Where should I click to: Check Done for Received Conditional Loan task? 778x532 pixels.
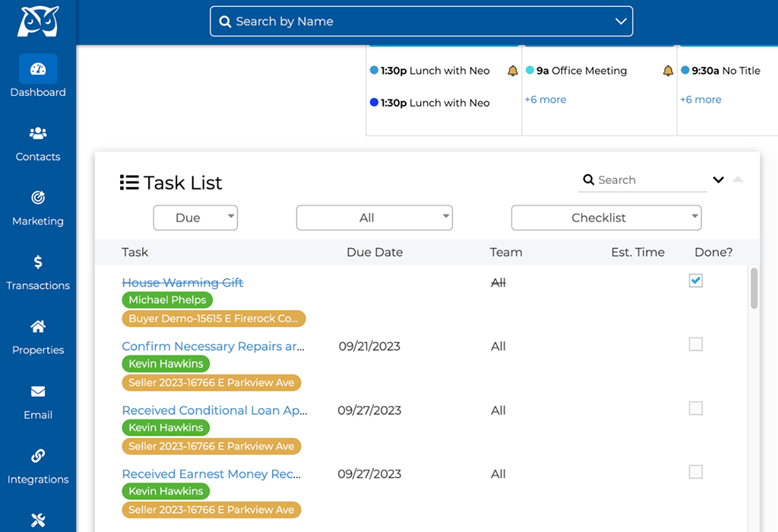pos(695,409)
